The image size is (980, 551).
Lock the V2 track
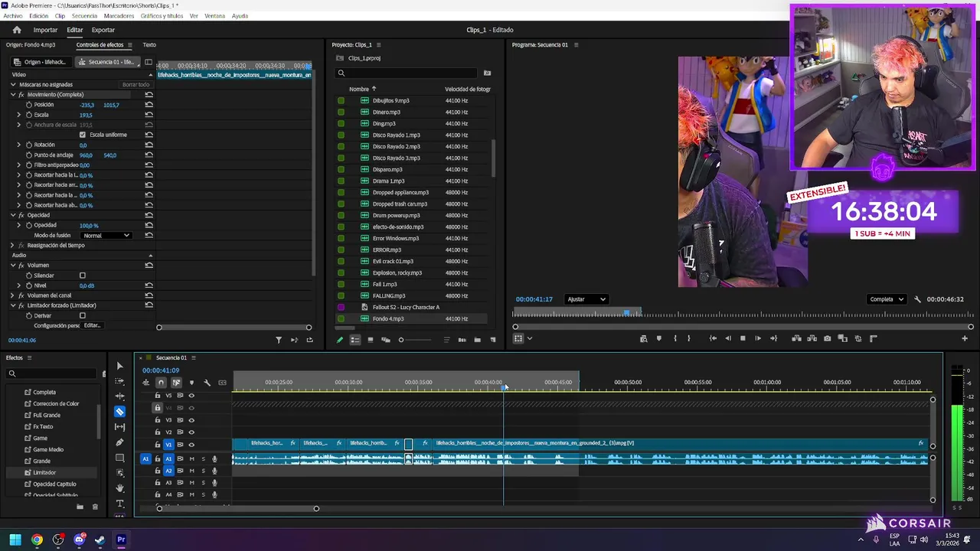click(x=158, y=432)
